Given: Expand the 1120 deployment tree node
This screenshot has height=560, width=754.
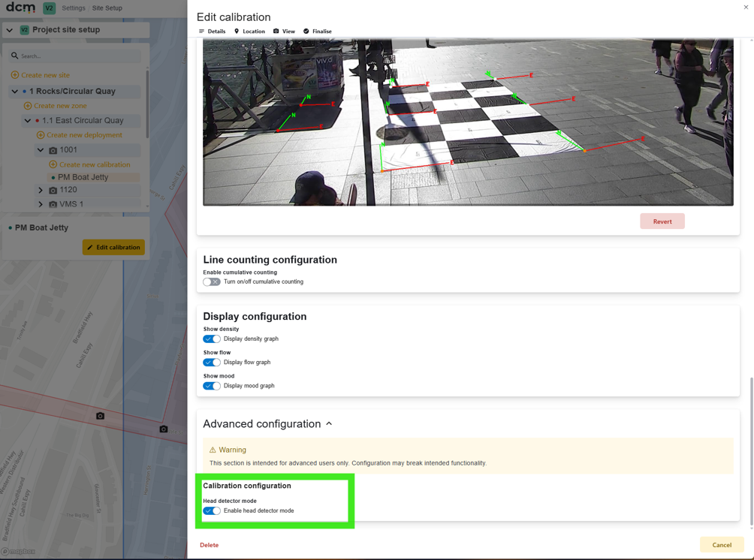Looking at the screenshot, I should pos(41,191).
